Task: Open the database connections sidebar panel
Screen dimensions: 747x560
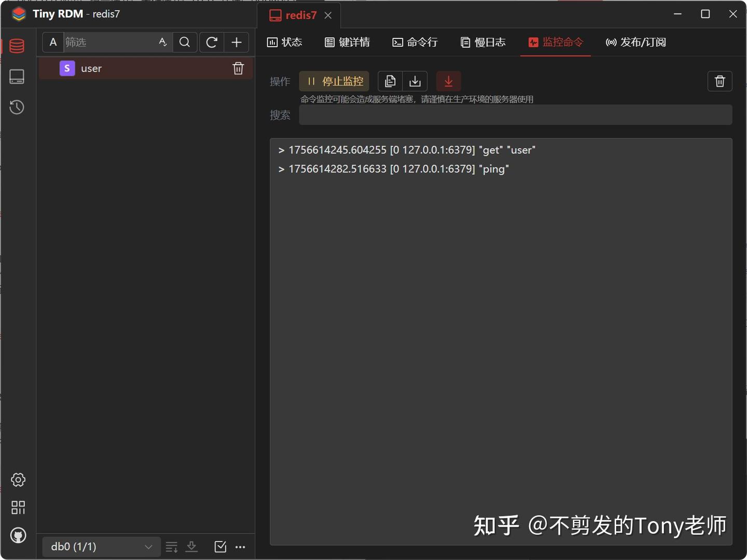Action: [x=17, y=46]
